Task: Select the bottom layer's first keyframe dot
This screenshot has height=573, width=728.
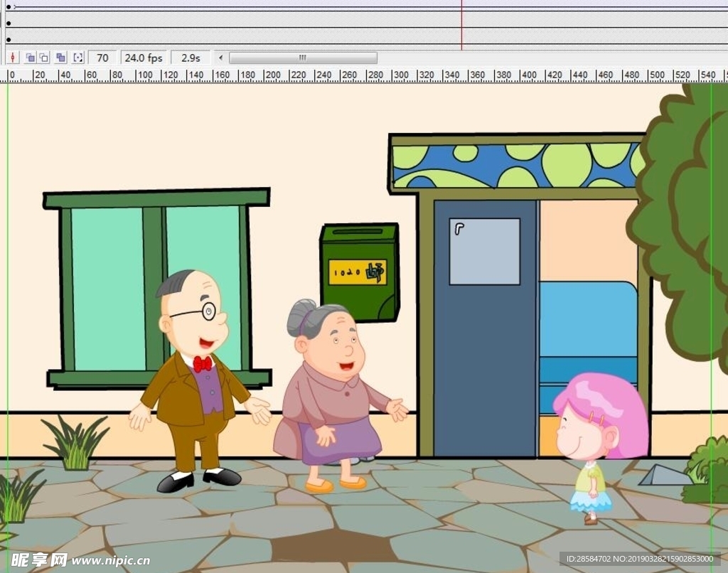Action: (9, 40)
